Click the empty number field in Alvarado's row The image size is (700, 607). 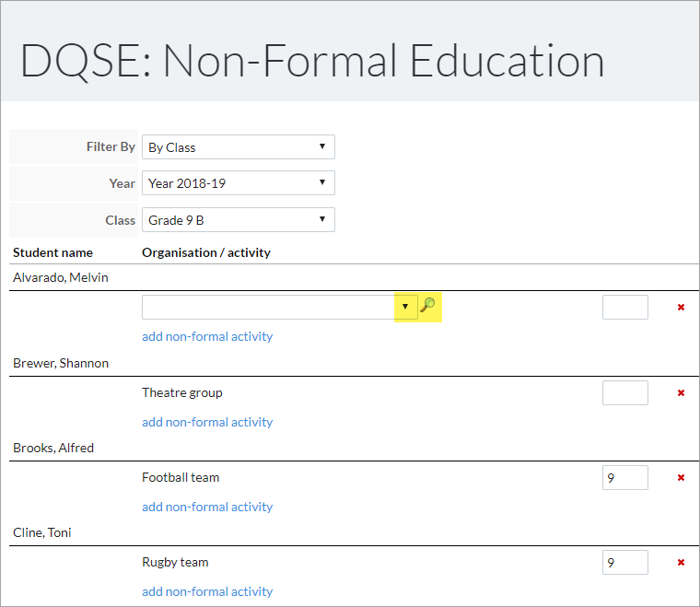click(625, 307)
